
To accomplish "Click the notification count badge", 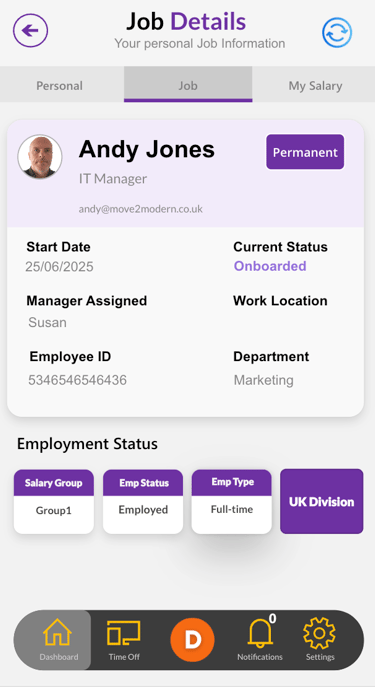I will (272, 618).
